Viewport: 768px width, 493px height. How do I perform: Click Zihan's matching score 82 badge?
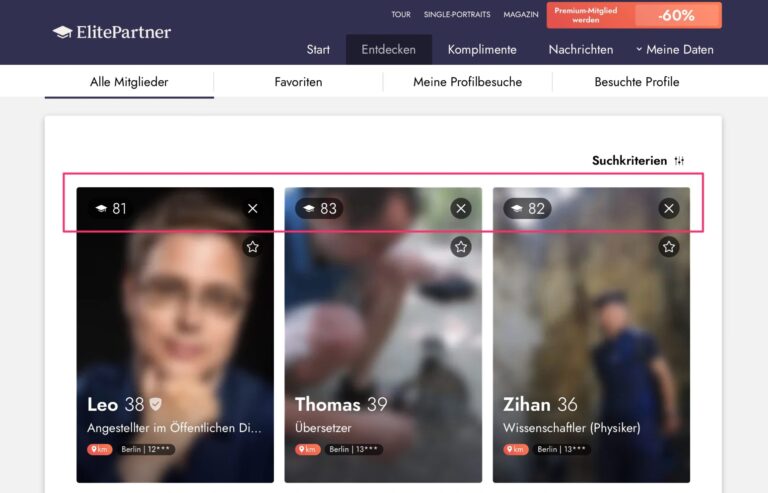pos(528,208)
